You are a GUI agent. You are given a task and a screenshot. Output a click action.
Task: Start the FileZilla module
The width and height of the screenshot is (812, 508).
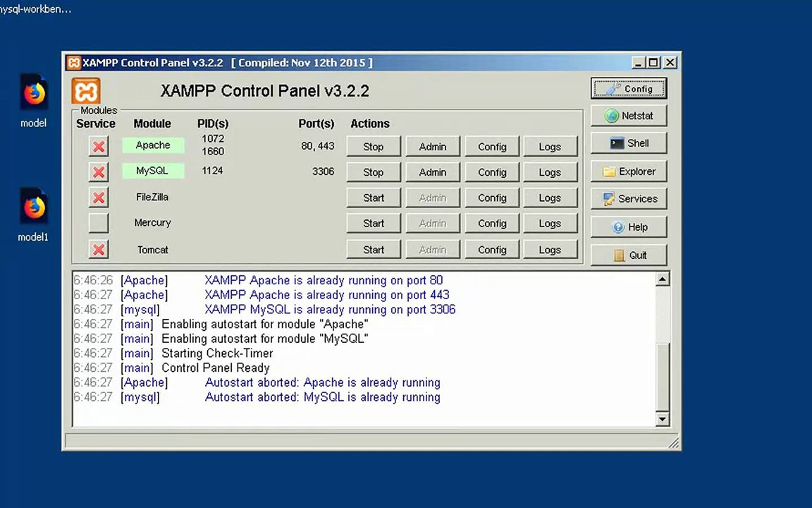pos(374,198)
